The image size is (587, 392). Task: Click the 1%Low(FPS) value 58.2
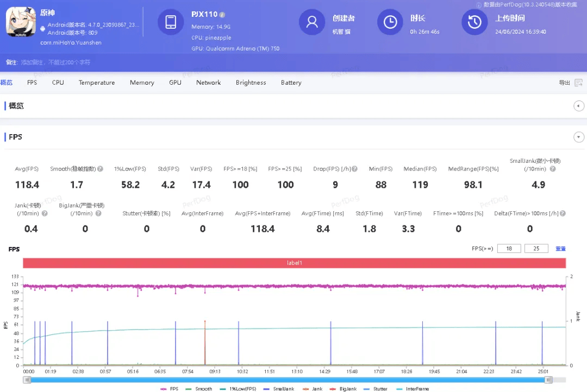click(x=130, y=185)
